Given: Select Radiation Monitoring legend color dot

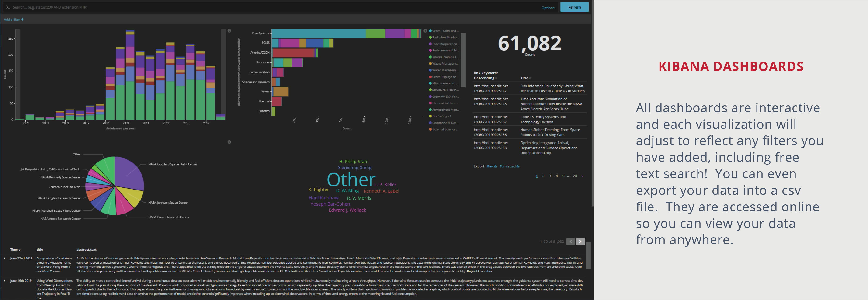Looking at the screenshot, I should click(x=430, y=37).
